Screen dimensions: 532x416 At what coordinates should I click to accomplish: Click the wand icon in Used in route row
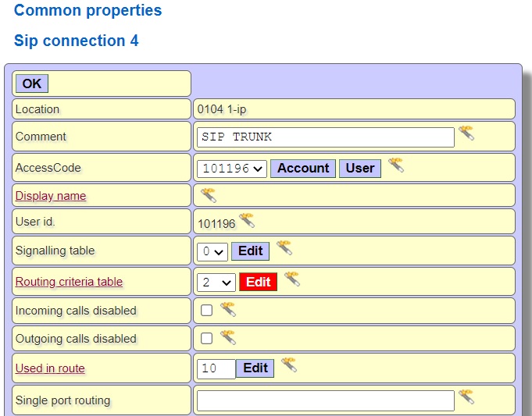[x=289, y=365]
